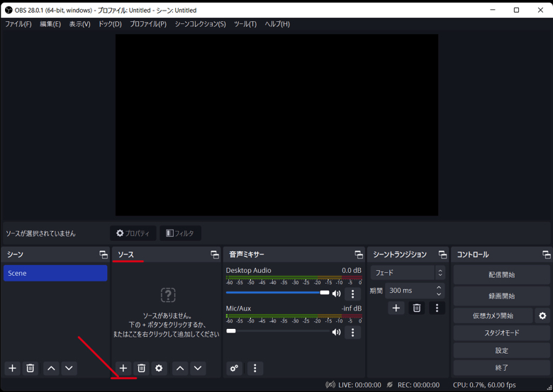Delete selected source with trash icon
Screen dimensions: 553x392
[141, 368]
